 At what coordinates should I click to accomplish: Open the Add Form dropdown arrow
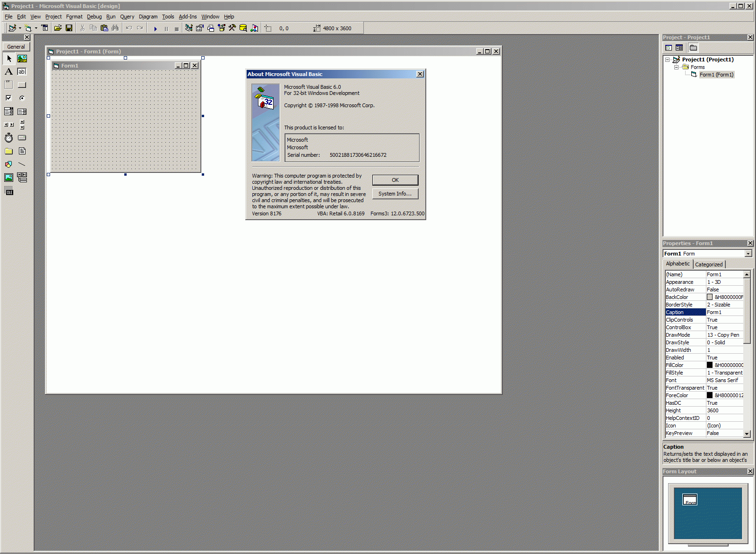tap(36, 28)
